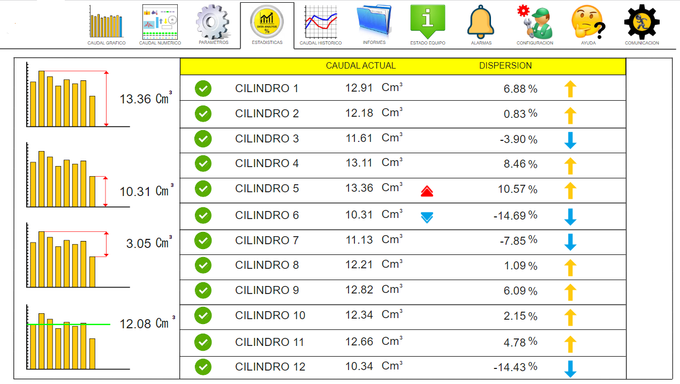Open the Comunicacion gear icon
The height and width of the screenshot is (384, 680).
(x=642, y=22)
